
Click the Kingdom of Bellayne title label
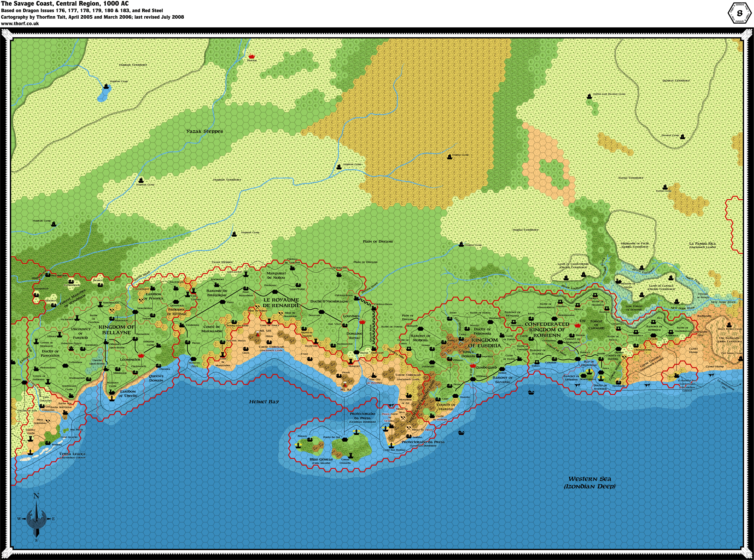[116, 330]
